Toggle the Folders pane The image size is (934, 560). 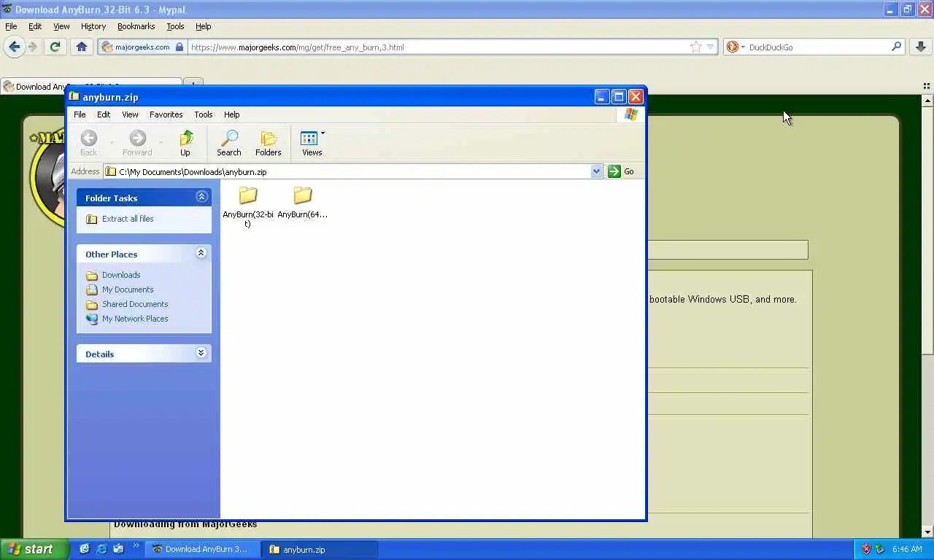click(x=269, y=143)
